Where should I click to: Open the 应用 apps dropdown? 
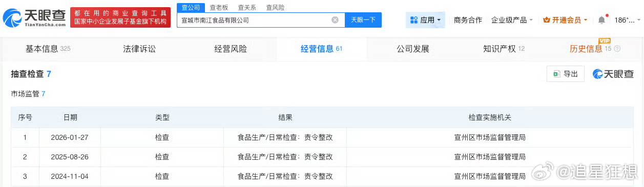pyautogui.click(x=425, y=20)
